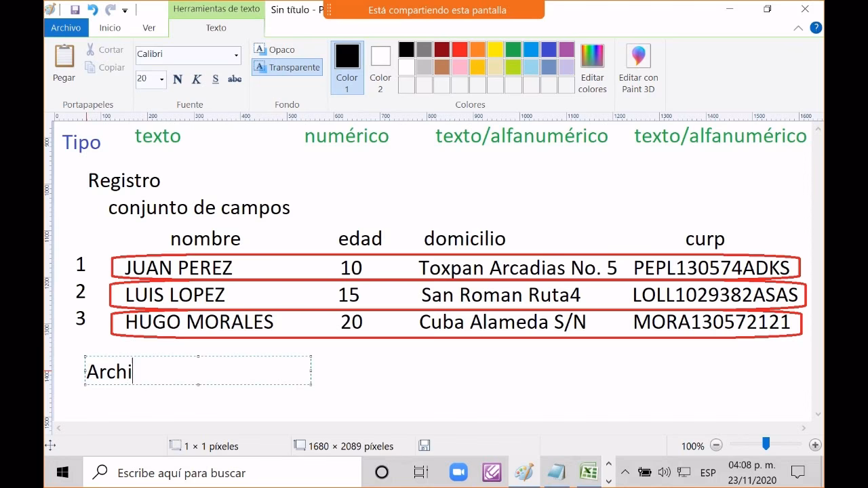The width and height of the screenshot is (868, 488).
Task: Open the volume control tray icon
Action: point(664,472)
